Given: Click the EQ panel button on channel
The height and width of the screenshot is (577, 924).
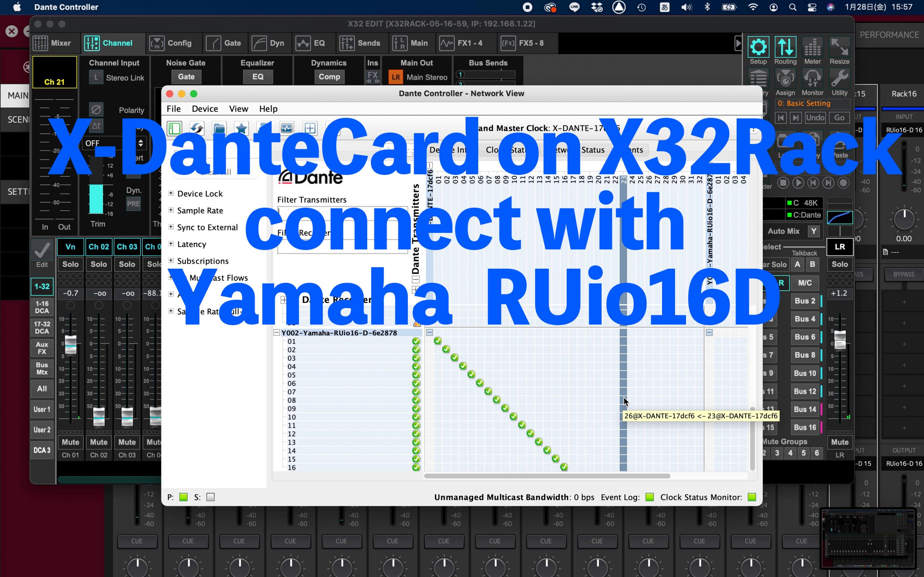Looking at the screenshot, I should (x=257, y=76).
